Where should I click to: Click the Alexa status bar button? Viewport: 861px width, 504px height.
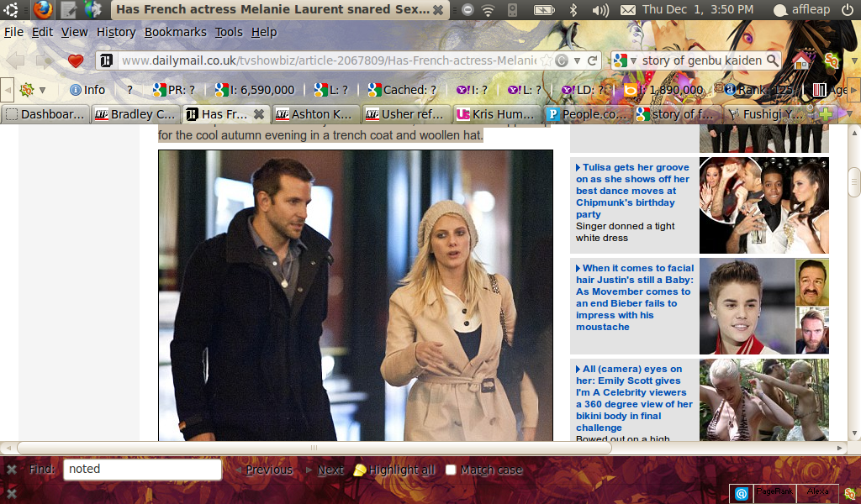817,492
